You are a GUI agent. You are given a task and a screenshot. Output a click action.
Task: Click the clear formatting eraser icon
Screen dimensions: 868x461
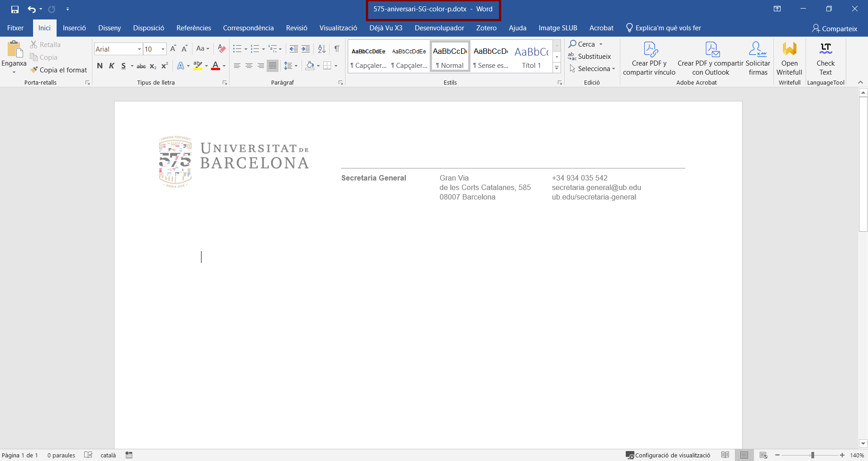[221, 49]
